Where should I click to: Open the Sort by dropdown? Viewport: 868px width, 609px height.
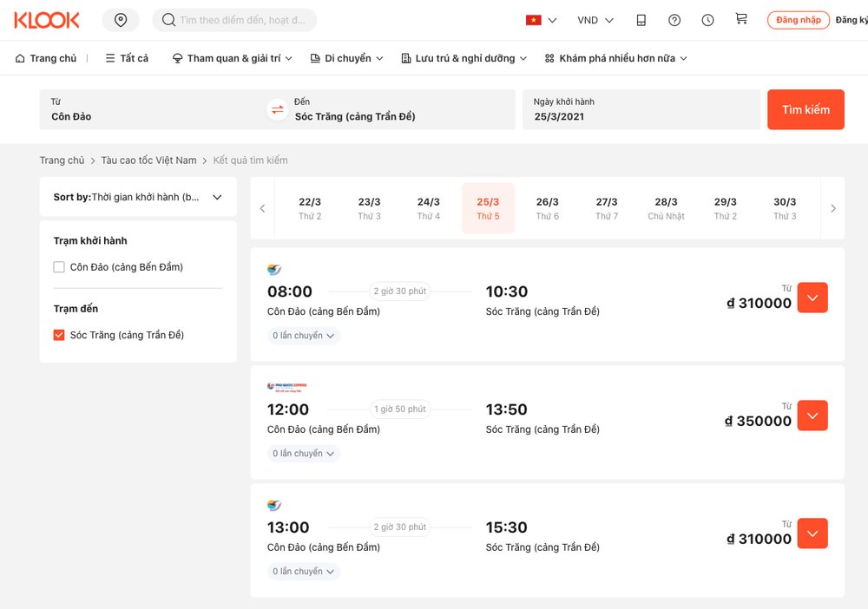(138, 197)
